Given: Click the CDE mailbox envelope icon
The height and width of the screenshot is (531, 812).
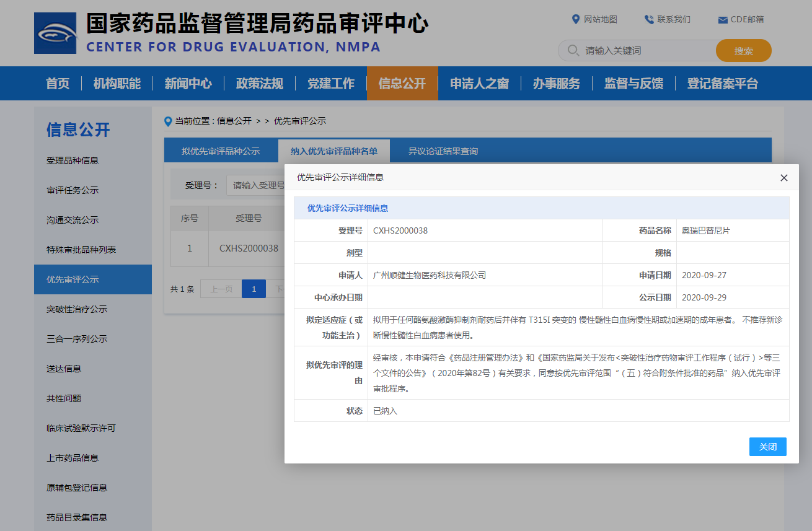Looking at the screenshot, I should [x=722, y=20].
